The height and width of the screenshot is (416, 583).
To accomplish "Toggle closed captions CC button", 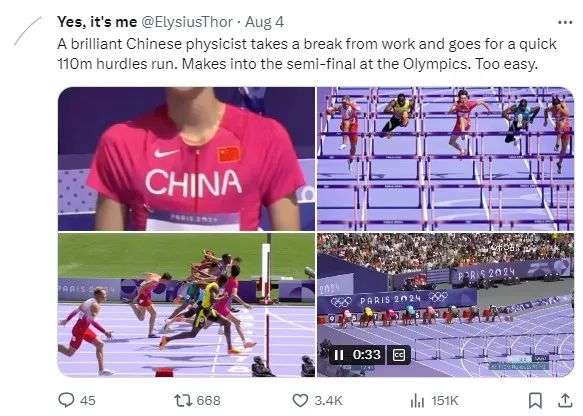I will tap(399, 355).
